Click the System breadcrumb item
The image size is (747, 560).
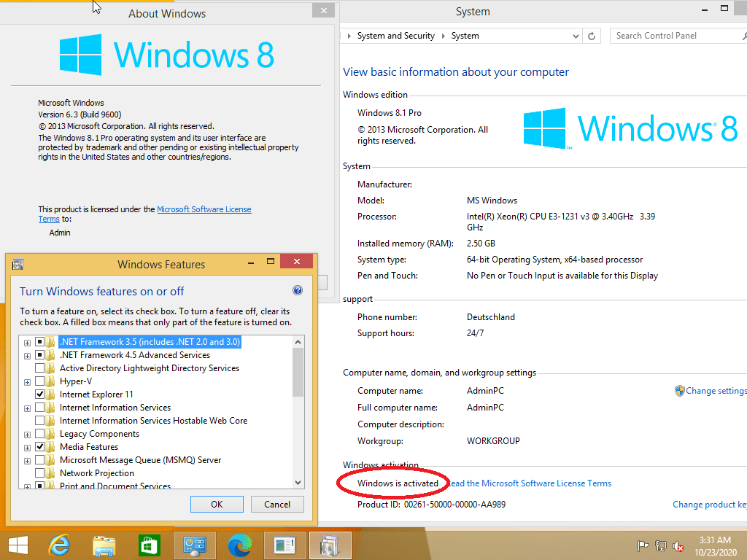(465, 36)
